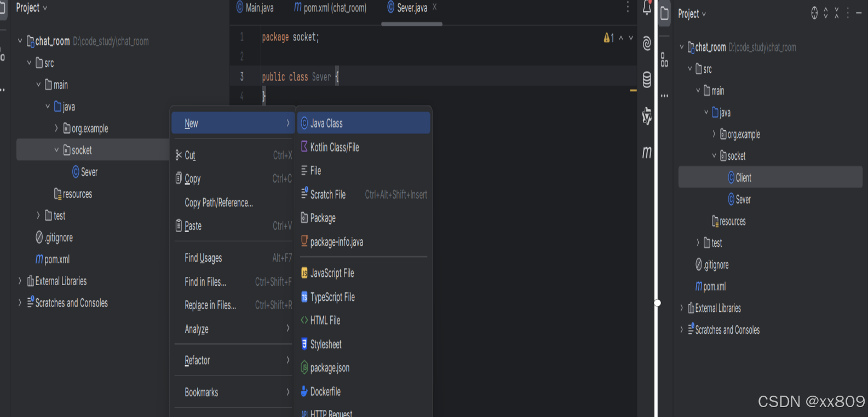
Task: Open the Notifications bell icon
Action: [647, 8]
